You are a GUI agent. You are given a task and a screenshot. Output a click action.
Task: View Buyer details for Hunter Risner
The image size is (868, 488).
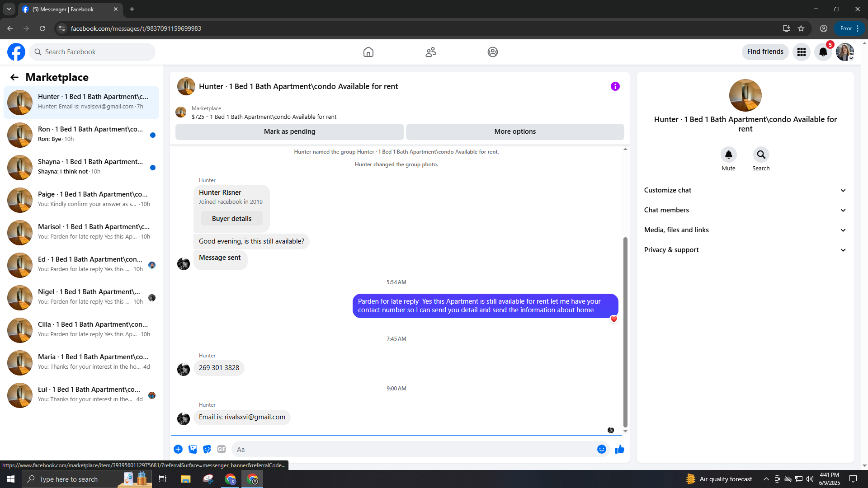pyautogui.click(x=231, y=219)
